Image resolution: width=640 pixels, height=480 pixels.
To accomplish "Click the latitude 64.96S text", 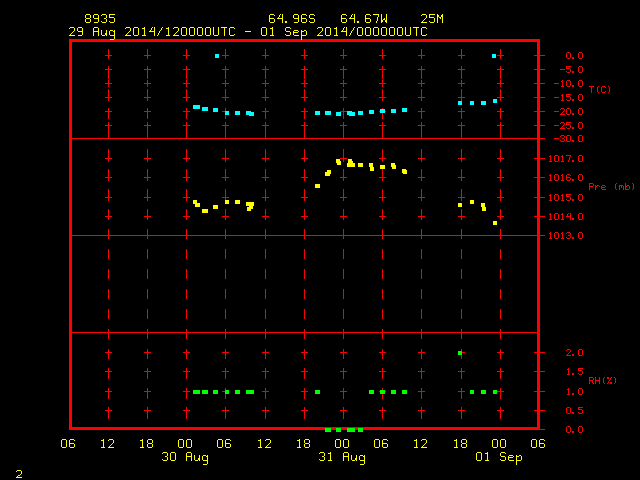I will 292,19.
